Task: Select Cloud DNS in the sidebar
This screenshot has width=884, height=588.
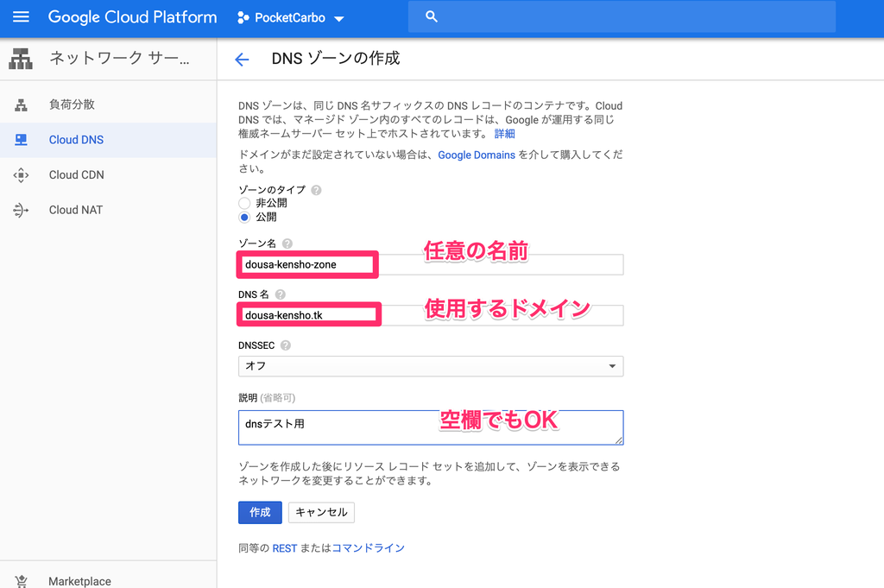Action: click(x=78, y=139)
